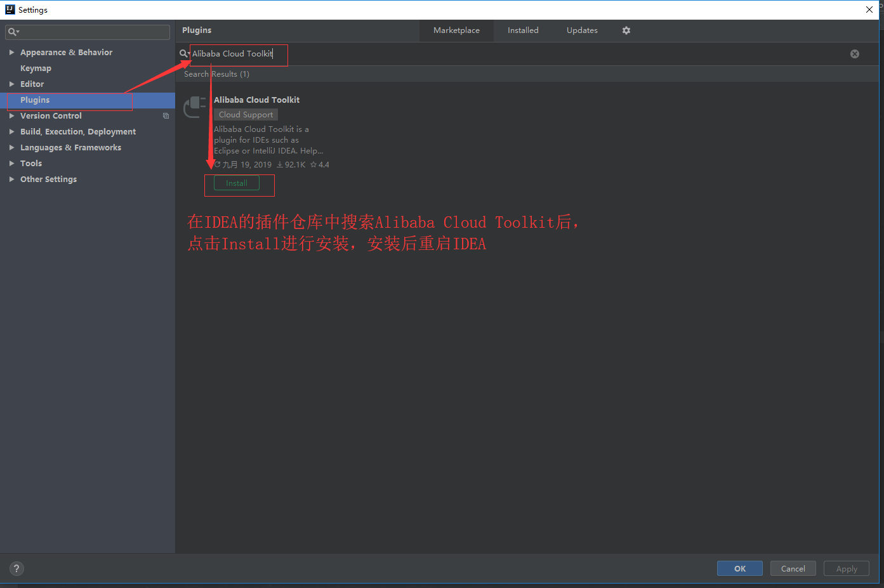Switch to the Installed tab
Viewport: 884px width, 588px height.
(523, 30)
